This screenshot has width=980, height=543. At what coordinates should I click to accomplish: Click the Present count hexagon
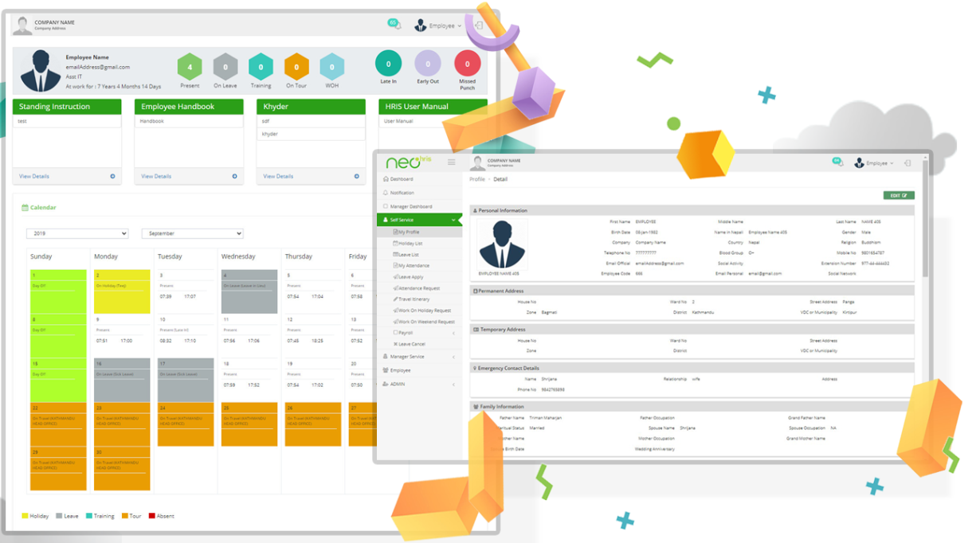(x=190, y=67)
